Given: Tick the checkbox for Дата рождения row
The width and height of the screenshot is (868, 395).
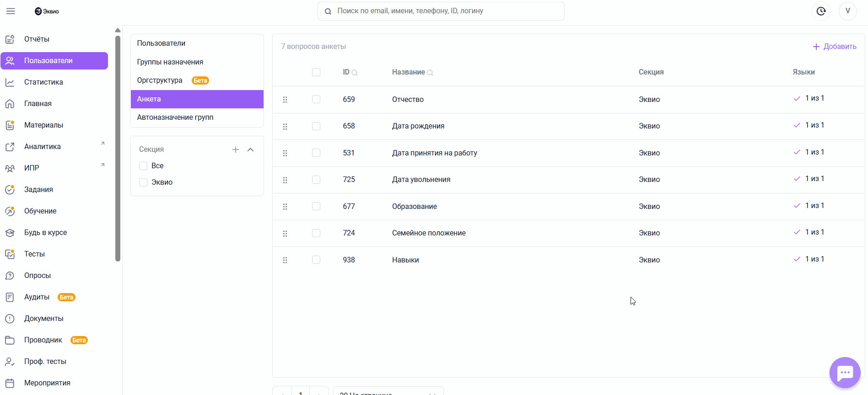Looking at the screenshot, I should [x=316, y=126].
